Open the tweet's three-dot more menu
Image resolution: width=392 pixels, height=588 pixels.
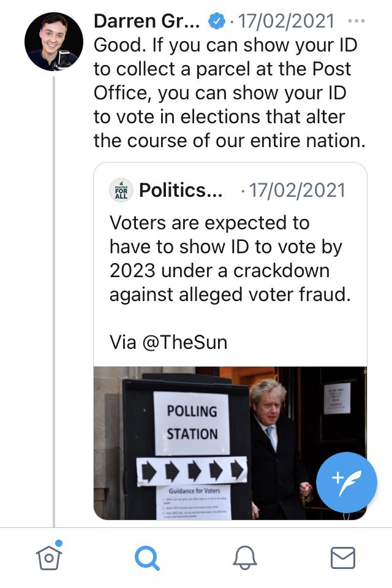pos(355,21)
